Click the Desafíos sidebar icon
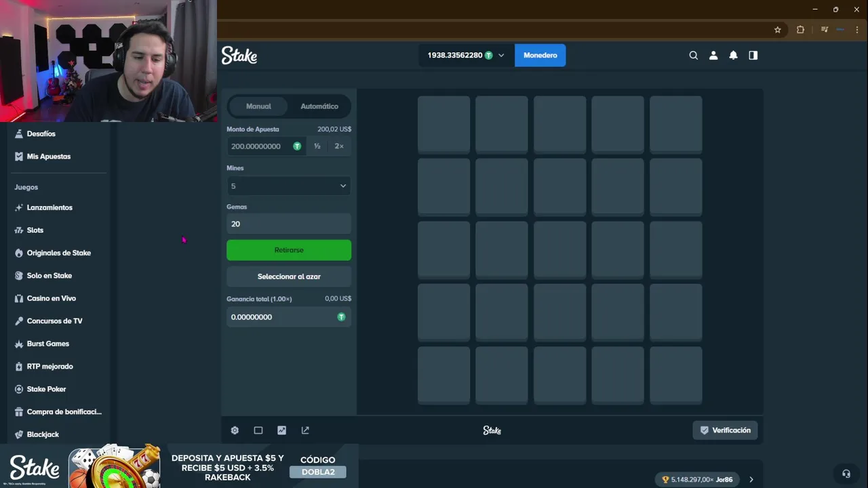The image size is (868, 488). pyautogui.click(x=19, y=134)
